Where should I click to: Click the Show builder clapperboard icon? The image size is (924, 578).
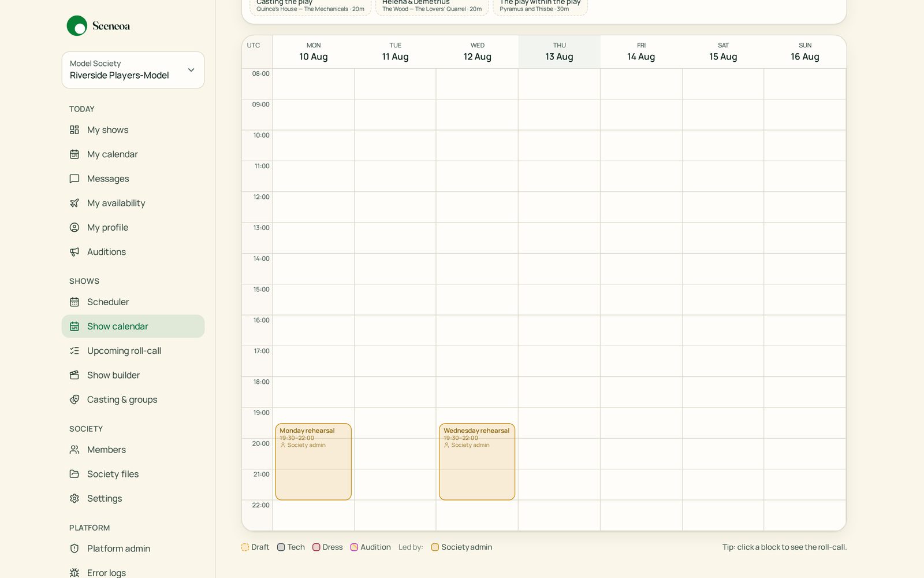point(74,375)
